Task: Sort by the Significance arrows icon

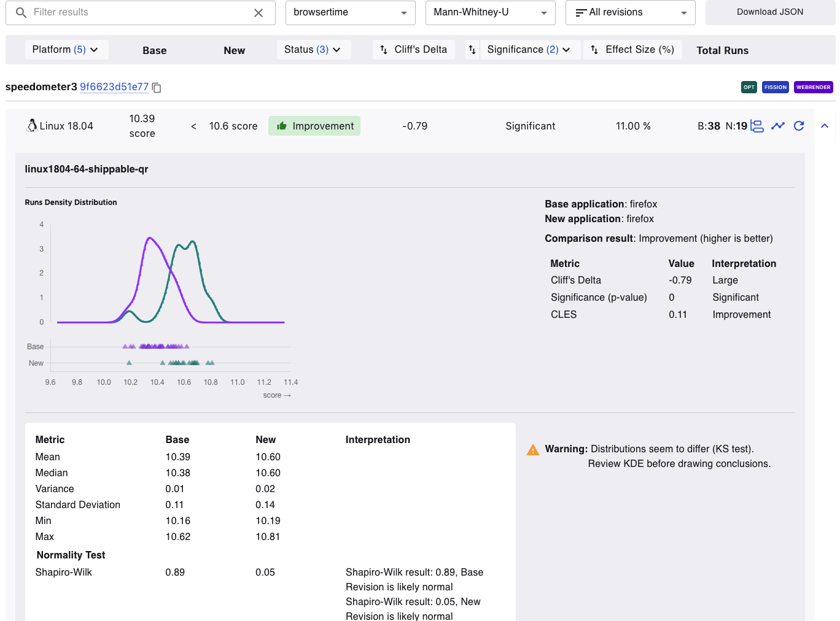Action: pyautogui.click(x=472, y=50)
